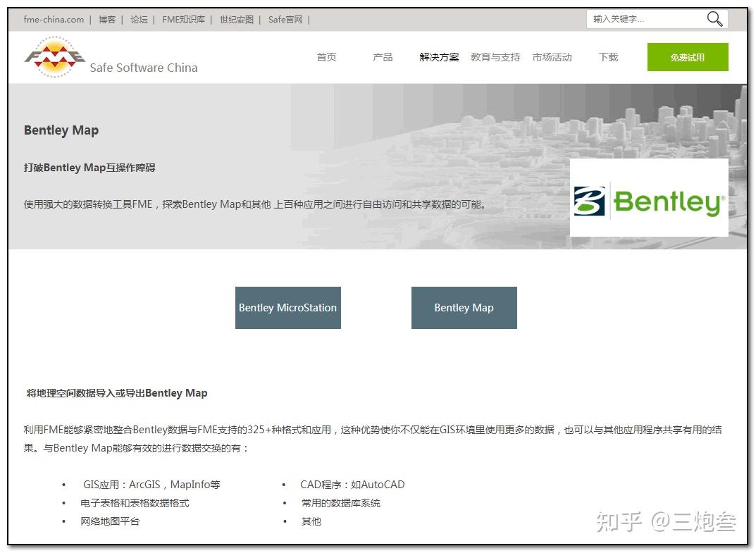This screenshot has height=553, width=756.
Task: Open the 世纪安图 link
Action: (x=237, y=19)
